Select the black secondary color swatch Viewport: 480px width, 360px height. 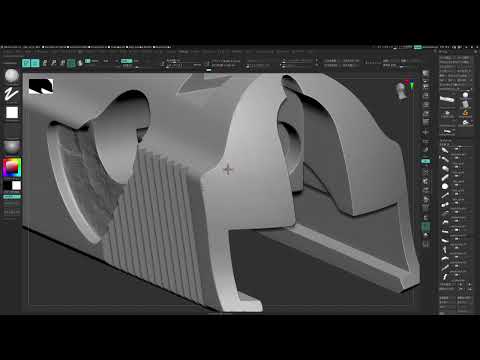(7, 185)
